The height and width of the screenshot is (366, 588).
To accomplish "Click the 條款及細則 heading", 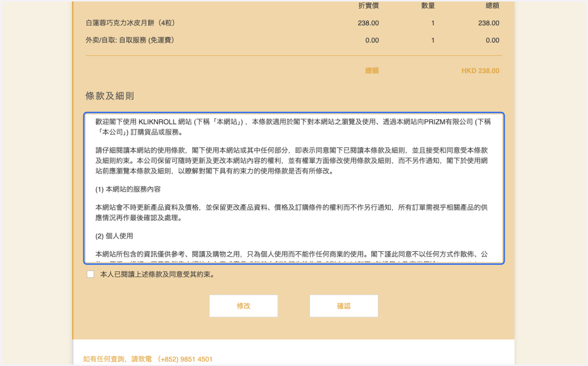I will click(x=110, y=96).
